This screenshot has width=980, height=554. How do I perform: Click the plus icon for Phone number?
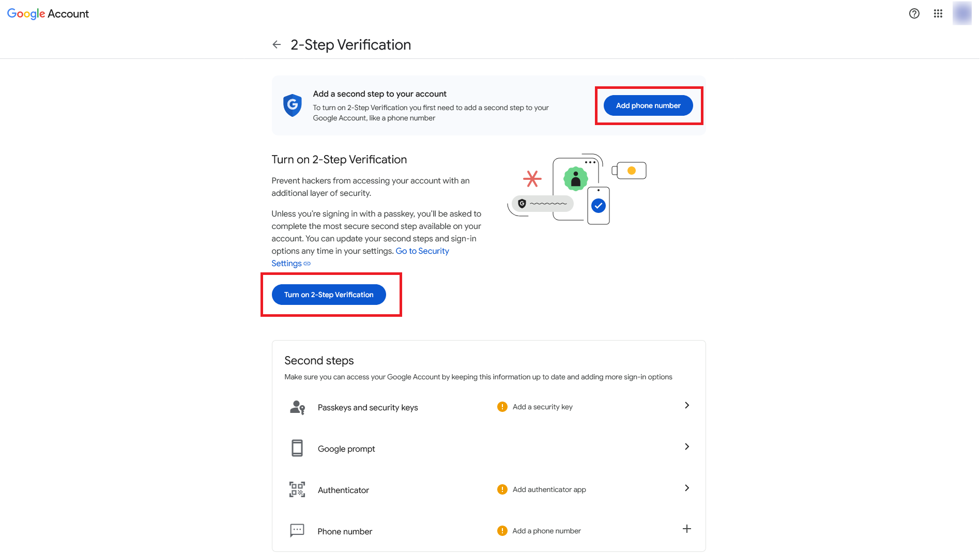tap(687, 529)
